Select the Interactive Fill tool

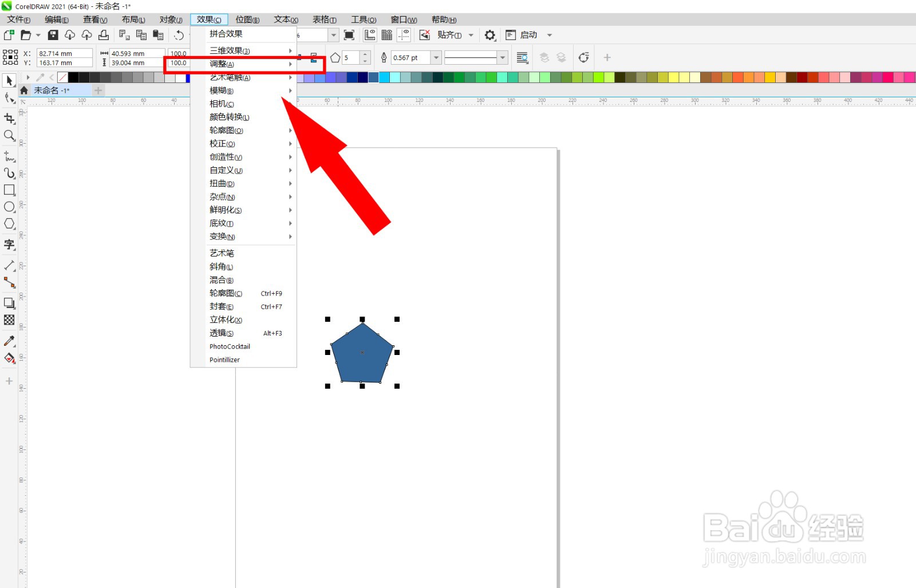pyautogui.click(x=9, y=358)
